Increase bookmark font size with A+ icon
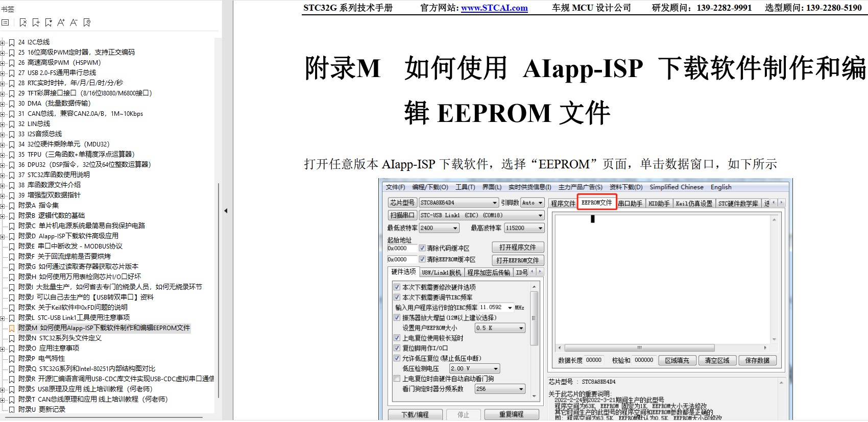 coord(61,22)
